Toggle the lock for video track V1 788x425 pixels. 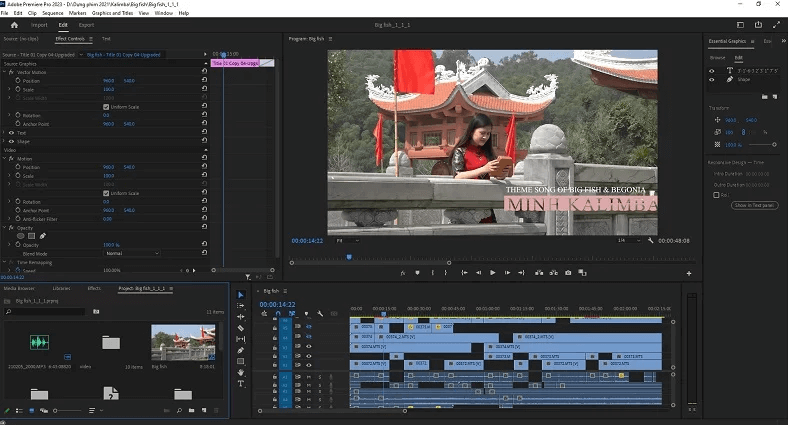tap(274, 365)
